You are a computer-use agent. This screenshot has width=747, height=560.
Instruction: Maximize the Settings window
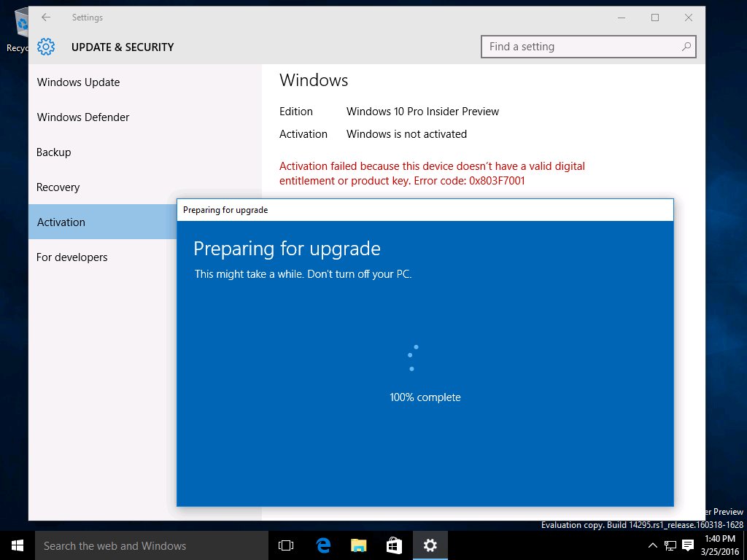(655, 17)
